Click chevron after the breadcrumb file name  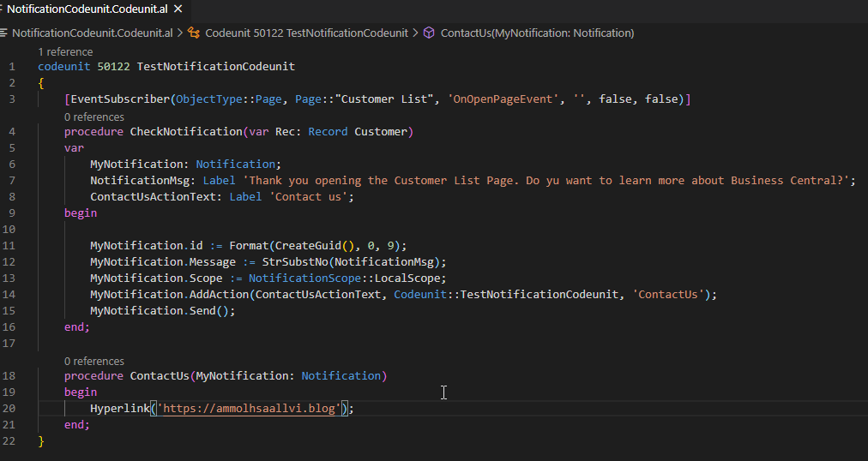pos(181,33)
